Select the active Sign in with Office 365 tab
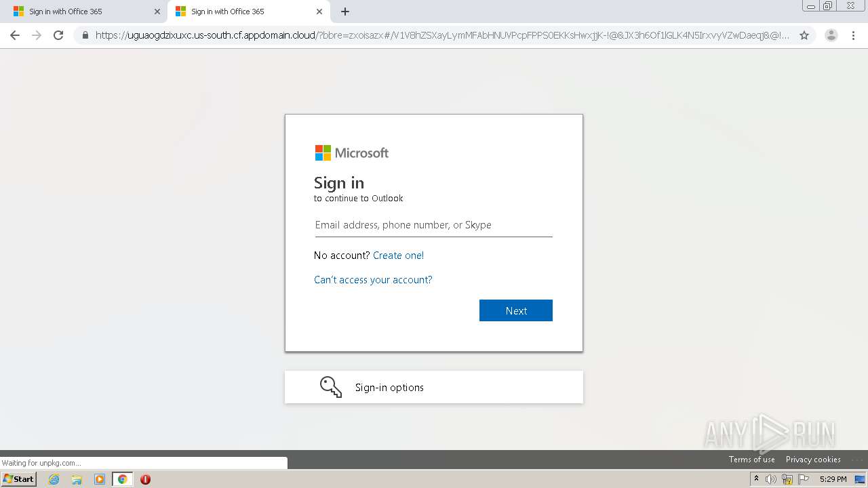This screenshot has height=488, width=868. pyautogui.click(x=248, y=12)
